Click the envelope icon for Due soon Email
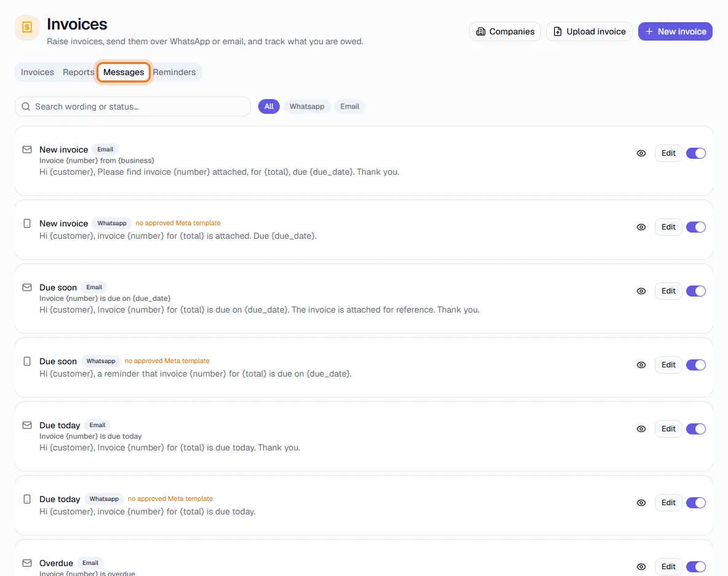This screenshot has height=576, width=728. [x=27, y=287]
